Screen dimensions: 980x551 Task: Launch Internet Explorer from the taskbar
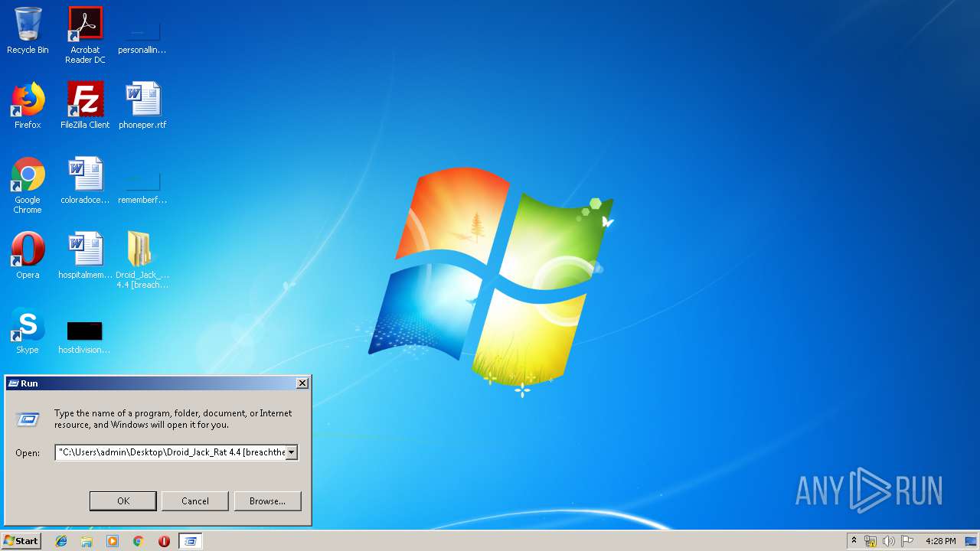pyautogui.click(x=61, y=541)
